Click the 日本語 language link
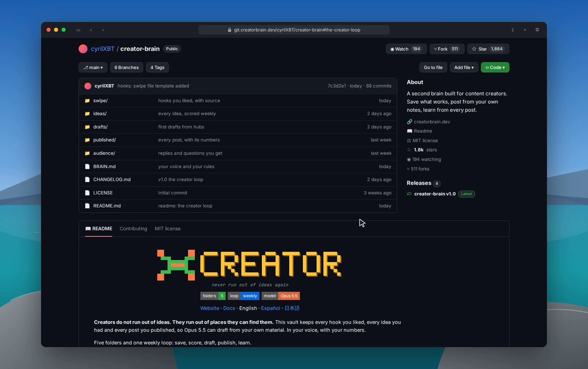The height and width of the screenshot is (369, 588). point(292,308)
